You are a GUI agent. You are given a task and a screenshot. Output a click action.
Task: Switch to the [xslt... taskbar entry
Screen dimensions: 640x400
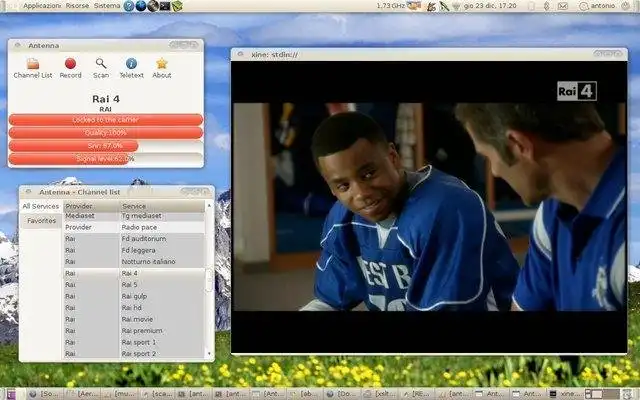tap(379, 394)
